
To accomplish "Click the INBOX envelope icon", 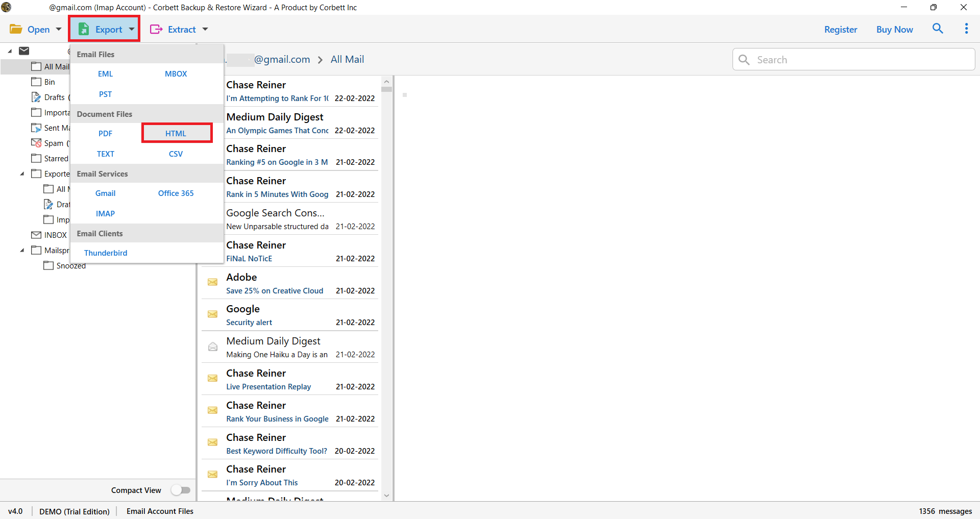I will click(x=36, y=235).
